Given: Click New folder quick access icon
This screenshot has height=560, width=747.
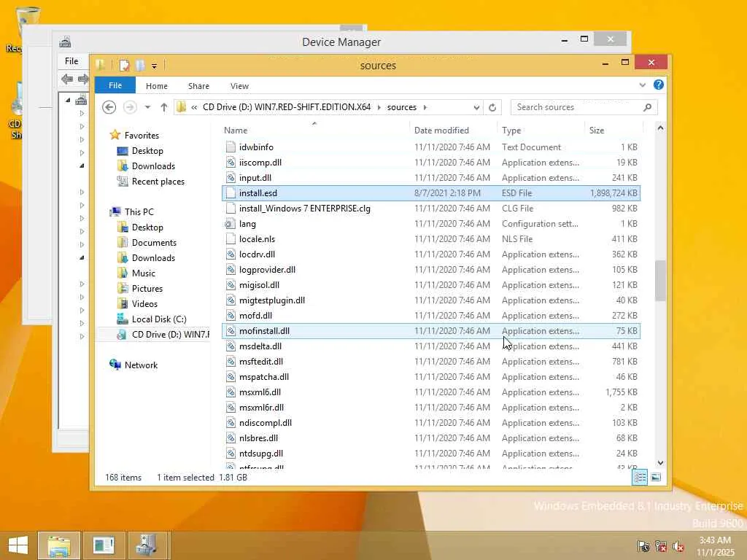Looking at the screenshot, I should [140, 65].
